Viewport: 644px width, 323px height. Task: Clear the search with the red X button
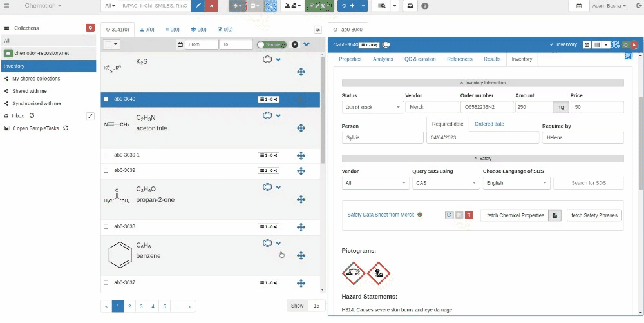(x=211, y=6)
